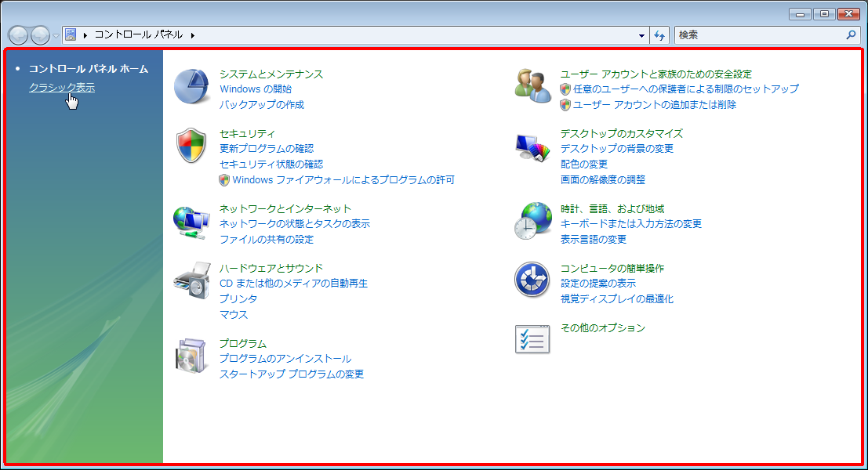This screenshot has height=470, width=868.
Task: Select コントロール パネル ホーム
Action: (89, 69)
